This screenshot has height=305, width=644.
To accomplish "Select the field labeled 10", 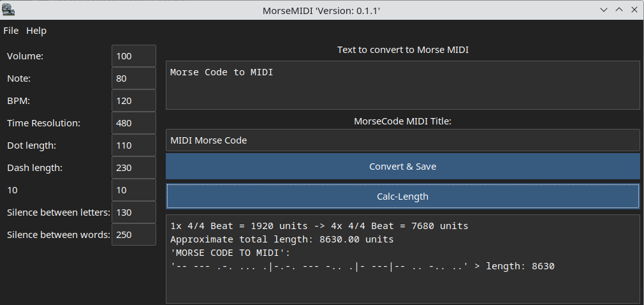I will [x=134, y=190].
